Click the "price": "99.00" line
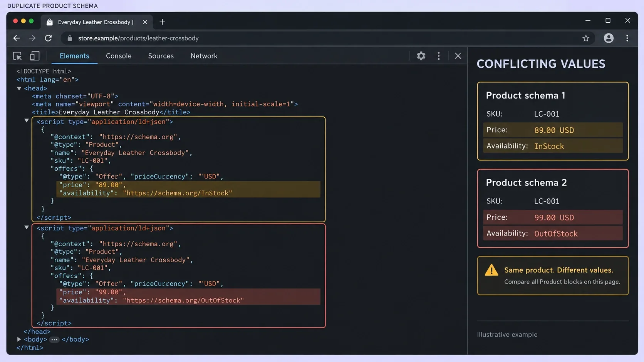 92,292
